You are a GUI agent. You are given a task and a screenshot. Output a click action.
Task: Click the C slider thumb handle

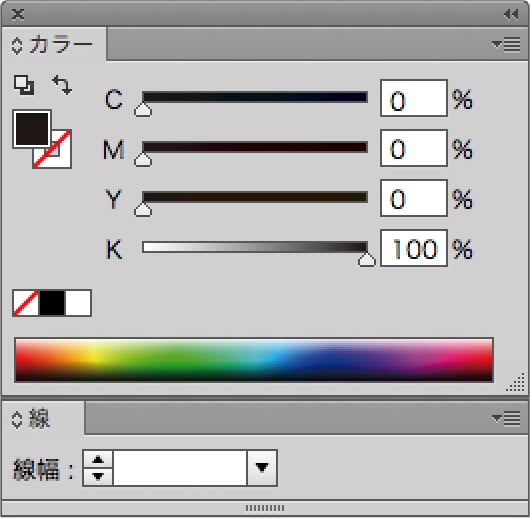143,110
